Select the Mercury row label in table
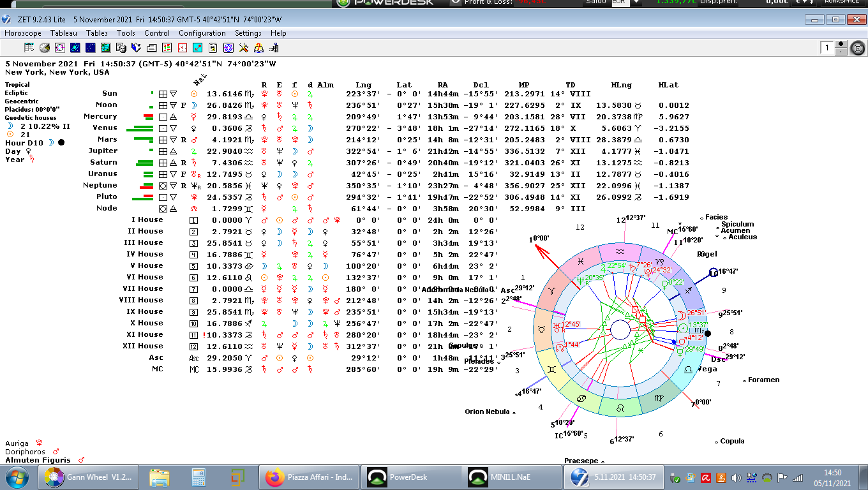Image resolution: width=868 pixels, height=490 pixels. coord(101,116)
